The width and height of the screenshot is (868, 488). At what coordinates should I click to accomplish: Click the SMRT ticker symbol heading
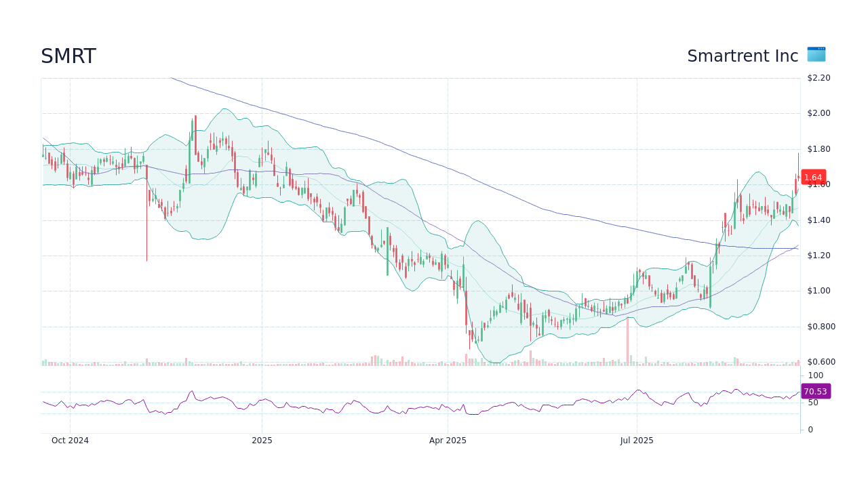coord(68,56)
